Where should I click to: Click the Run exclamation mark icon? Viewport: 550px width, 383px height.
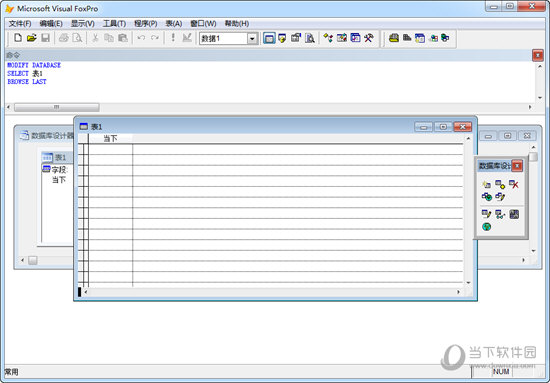173,38
